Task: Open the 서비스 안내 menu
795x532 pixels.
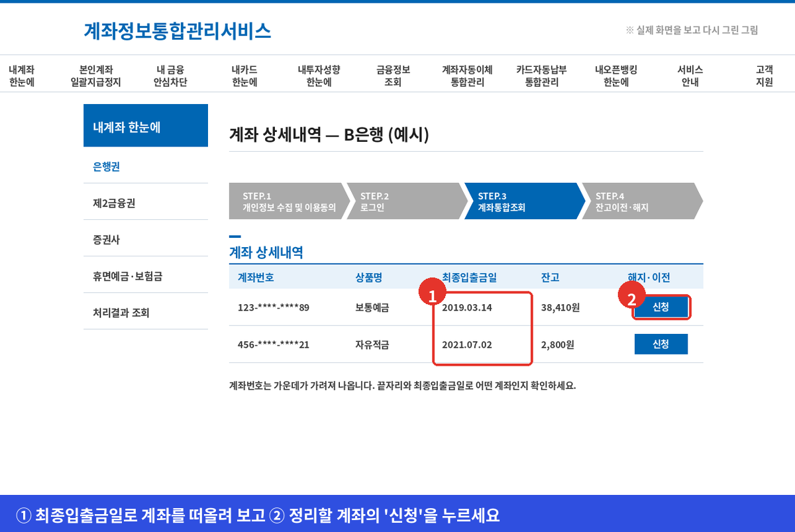Action: 690,76
